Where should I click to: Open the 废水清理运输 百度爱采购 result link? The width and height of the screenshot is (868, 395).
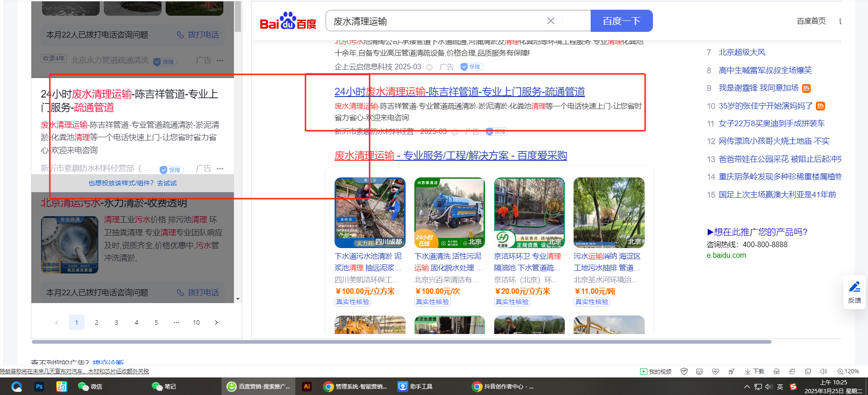(x=450, y=156)
